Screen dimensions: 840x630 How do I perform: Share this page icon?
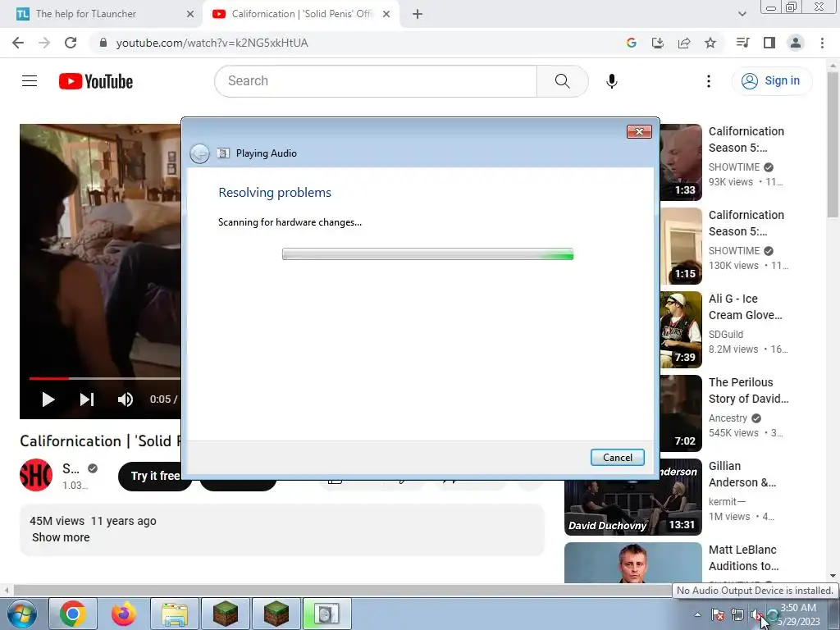[683, 43]
